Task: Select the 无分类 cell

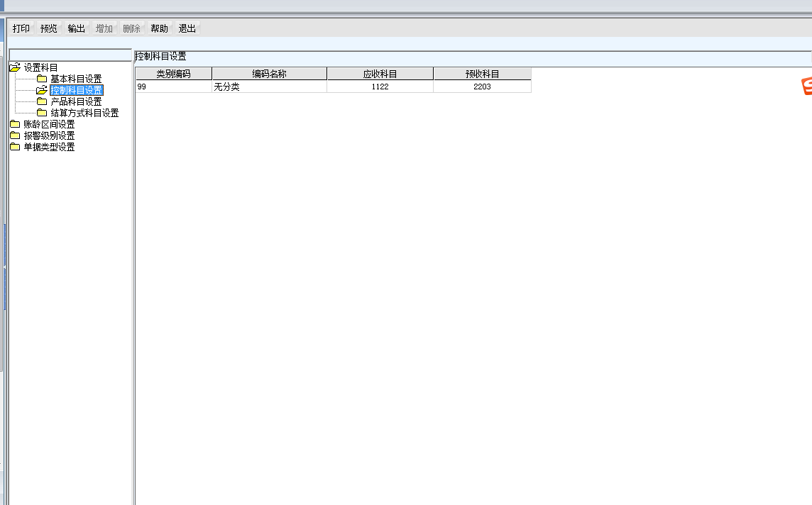Action: 269,87
